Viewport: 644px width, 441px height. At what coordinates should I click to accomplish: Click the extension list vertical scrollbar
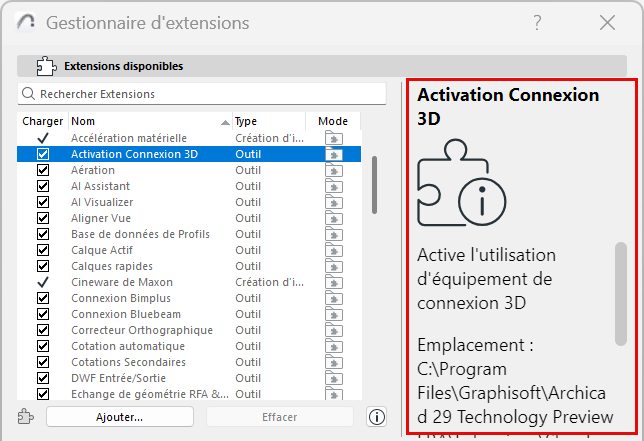(374, 184)
